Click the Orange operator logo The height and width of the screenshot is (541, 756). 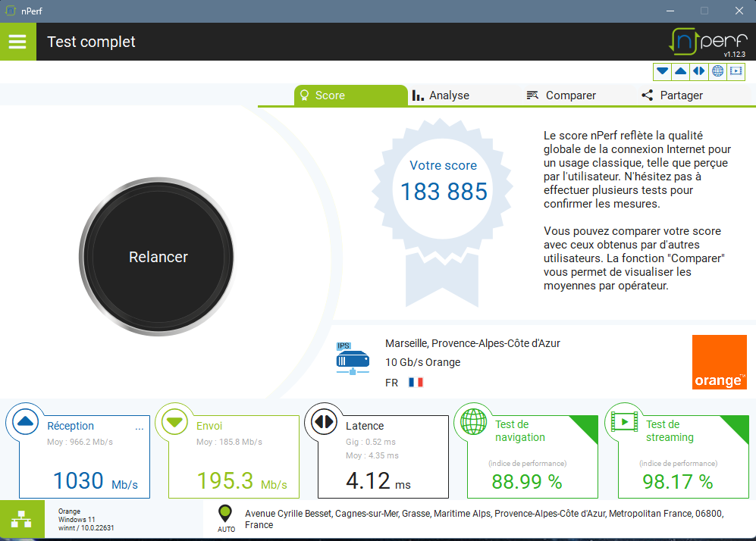pos(719,362)
